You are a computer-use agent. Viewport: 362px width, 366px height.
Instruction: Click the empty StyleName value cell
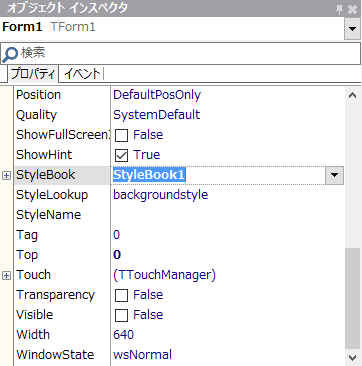(x=228, y=215)
